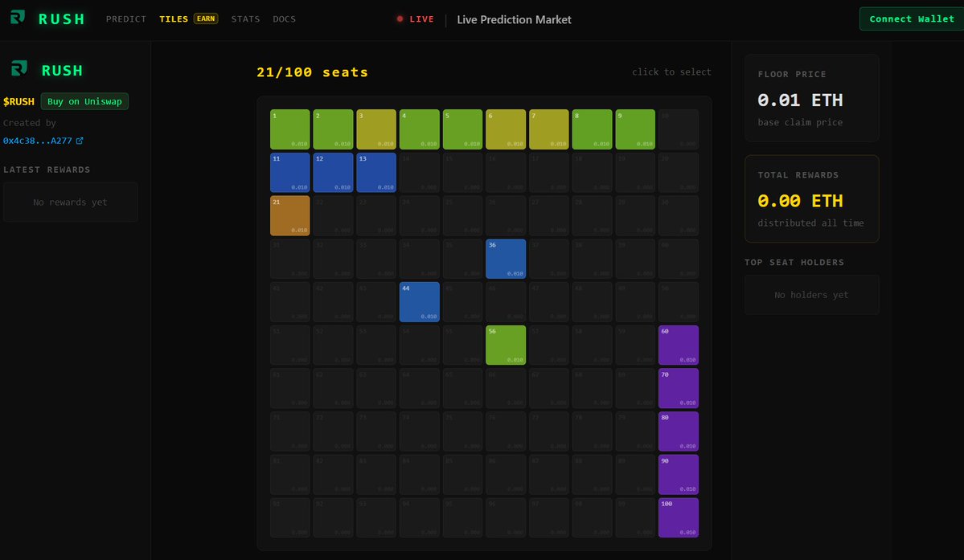Select empty seat tile 14
Viewport: 964px width, 560px height.
pos(420,173)
